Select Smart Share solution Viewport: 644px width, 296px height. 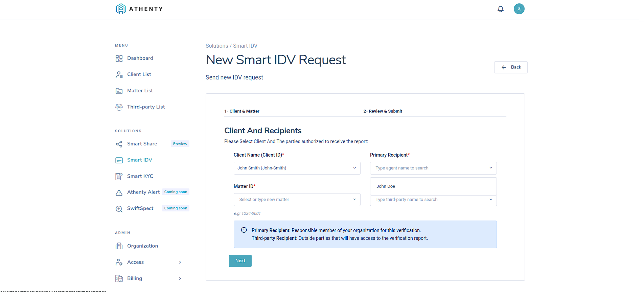[142, 144]
